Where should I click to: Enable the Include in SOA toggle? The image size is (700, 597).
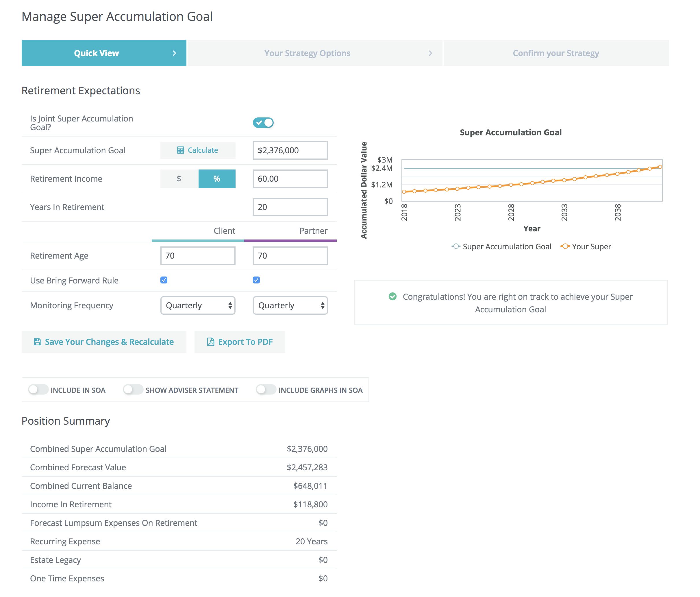coord(38,390)
